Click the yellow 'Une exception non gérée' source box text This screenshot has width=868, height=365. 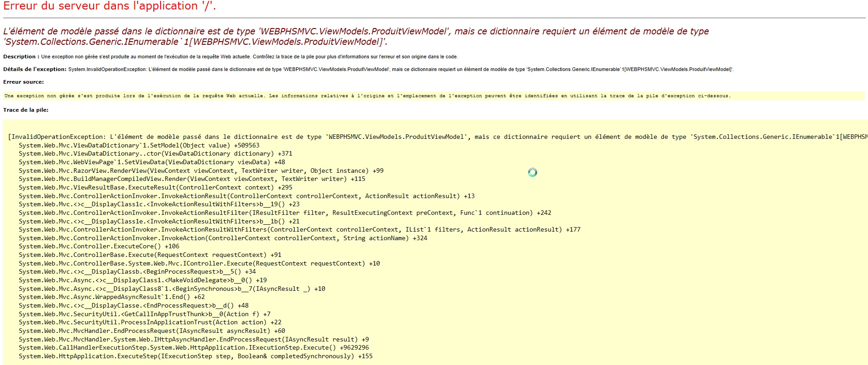pos(367,96)
